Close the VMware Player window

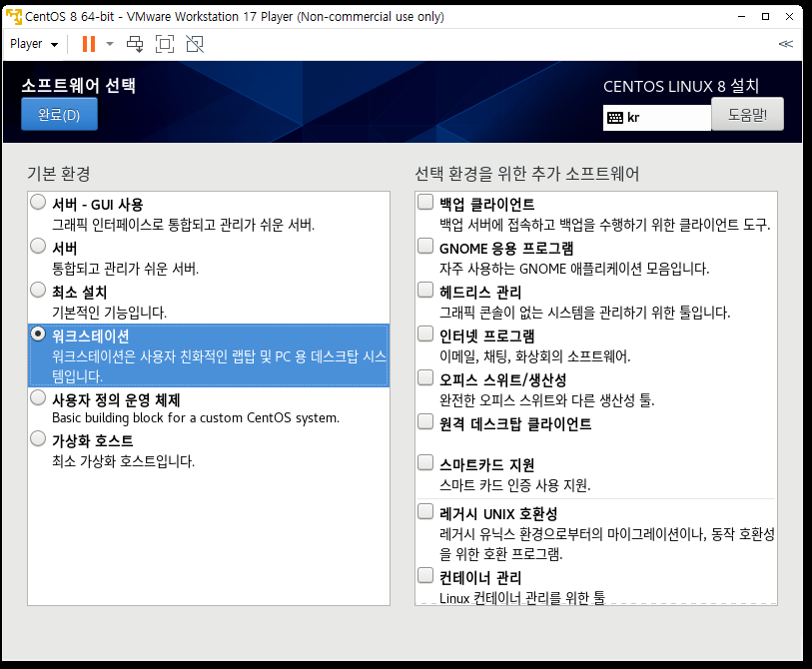[x=789, y=17]
